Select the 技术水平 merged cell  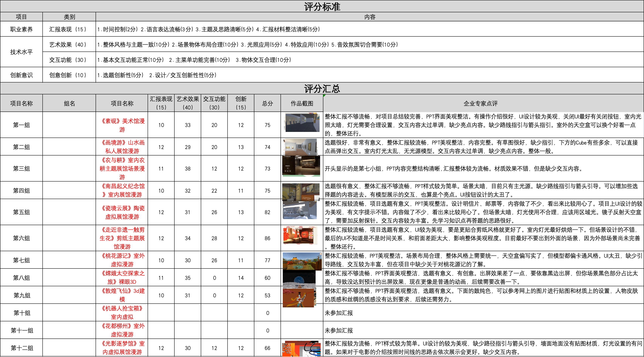[x=21, y=52]
